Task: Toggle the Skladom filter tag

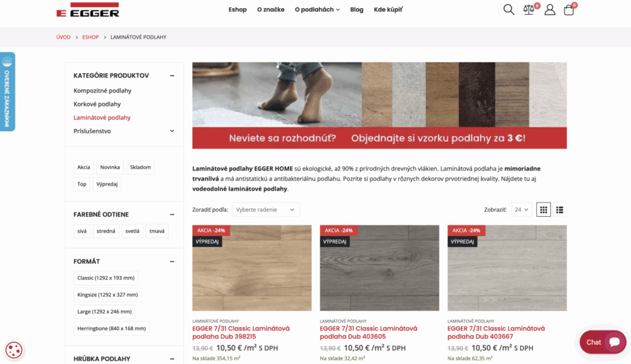Action: tap(140, 168)
